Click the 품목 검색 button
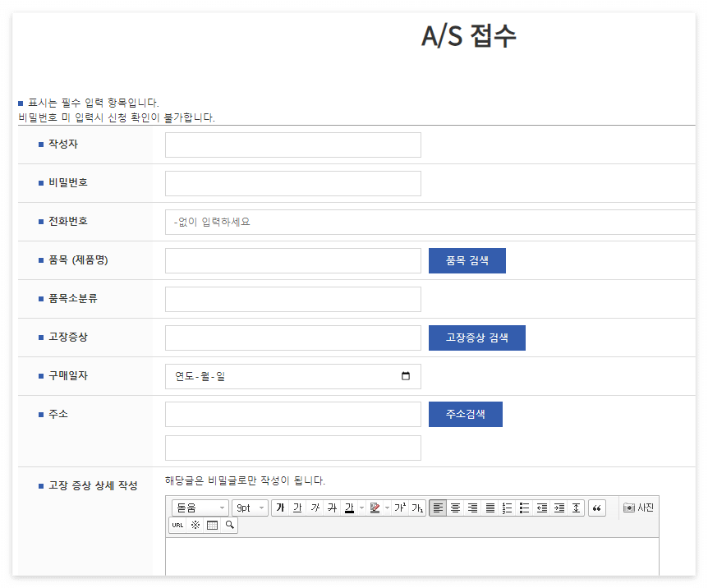Screen dimensions: 708x588 (467, 260)
